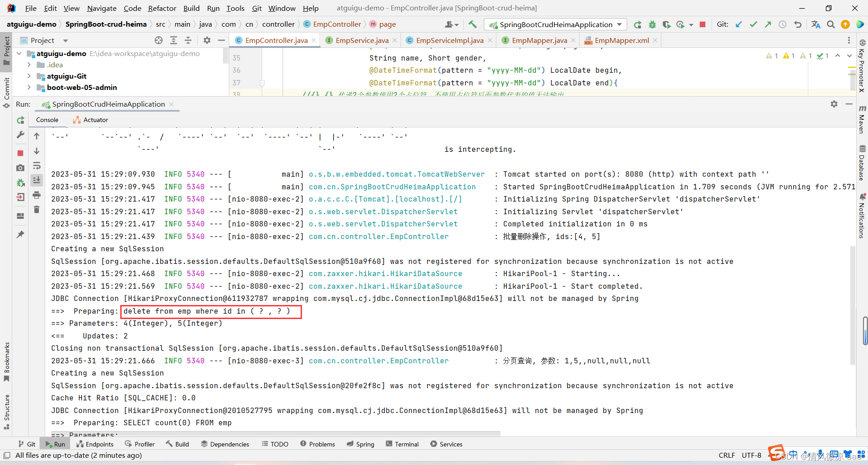Click the thread dump camera icon in Run panel
The image size is (868, 465).
[x=20, y=168]
